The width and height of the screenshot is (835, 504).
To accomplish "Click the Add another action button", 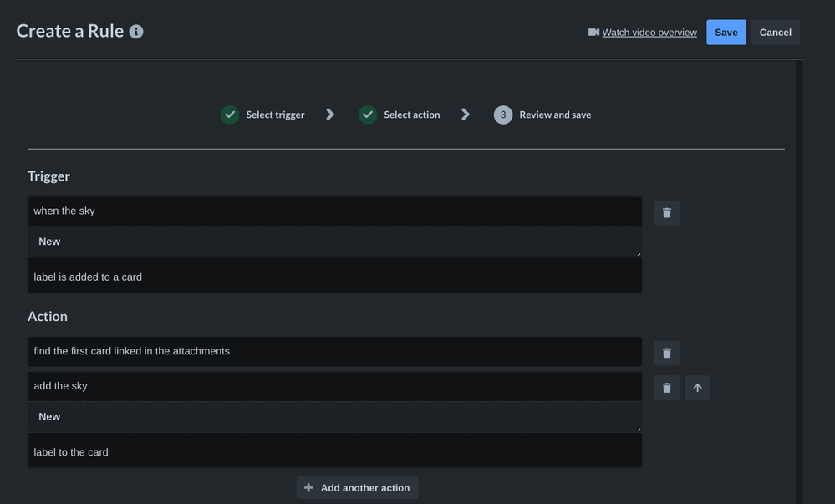I will pos(357,487).
